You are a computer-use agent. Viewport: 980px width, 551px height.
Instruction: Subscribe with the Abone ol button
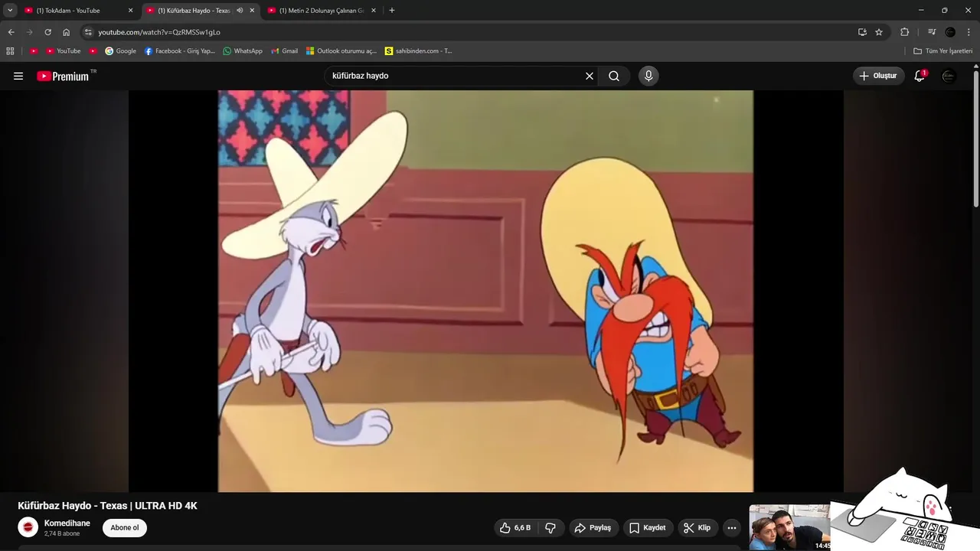125,527
